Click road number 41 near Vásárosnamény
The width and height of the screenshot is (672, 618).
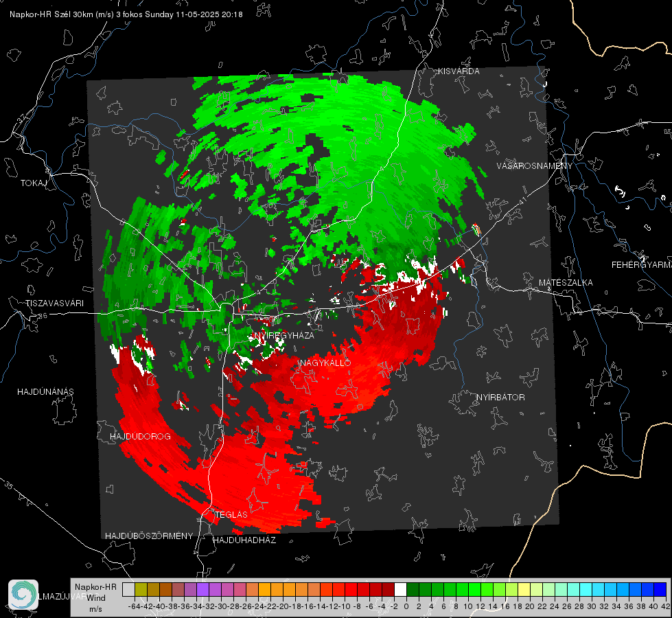point(522,201)
